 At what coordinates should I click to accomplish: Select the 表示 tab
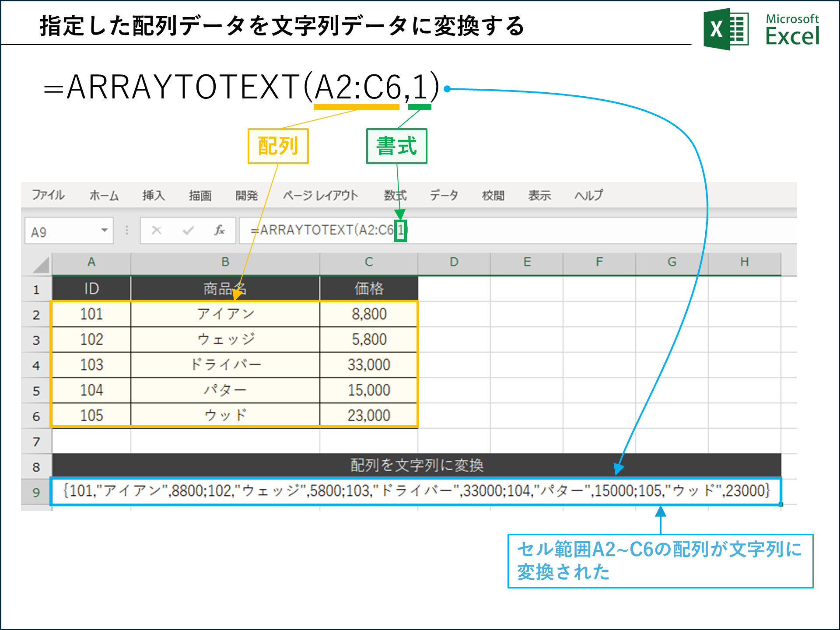pyautogui.click(x=539, y=196)
